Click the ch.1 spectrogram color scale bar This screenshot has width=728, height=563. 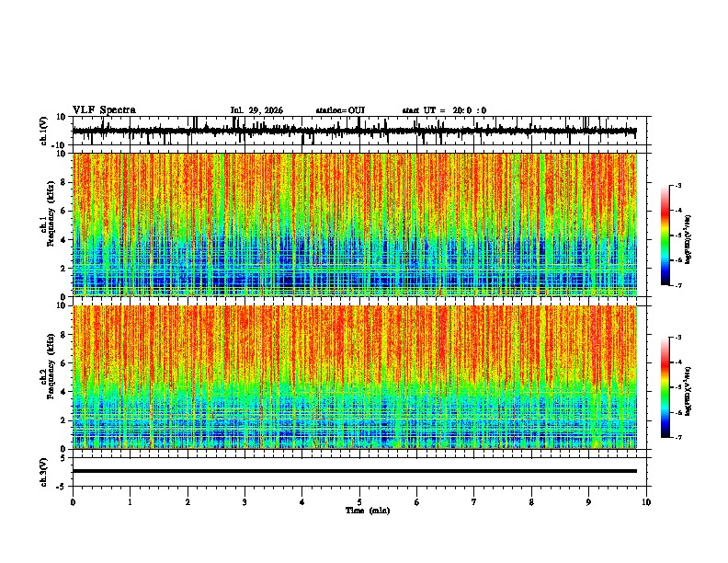665,236
